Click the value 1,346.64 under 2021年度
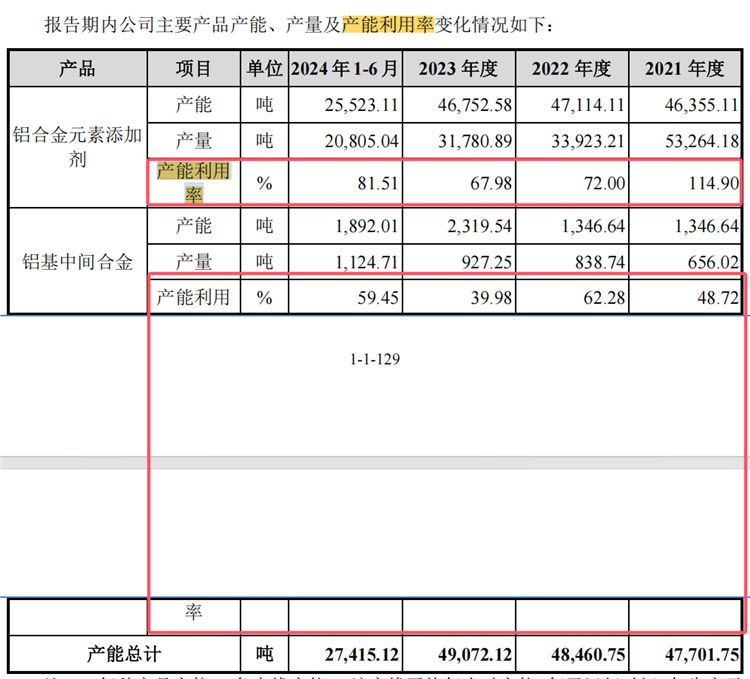Screen dimensions: 750x679 pos(707,226)
